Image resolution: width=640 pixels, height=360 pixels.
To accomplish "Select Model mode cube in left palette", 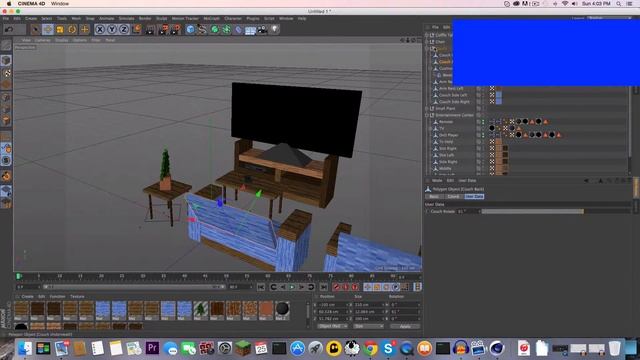I will (x=6, y=60).
